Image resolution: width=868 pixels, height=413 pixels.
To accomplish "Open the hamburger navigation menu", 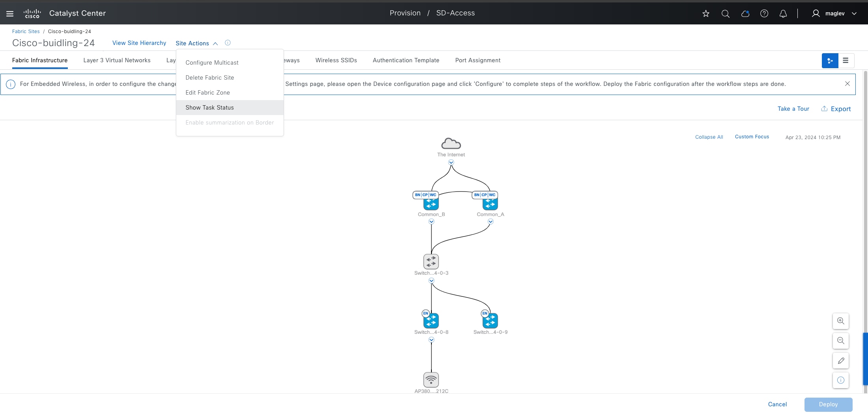I will [x=10, y=13].
